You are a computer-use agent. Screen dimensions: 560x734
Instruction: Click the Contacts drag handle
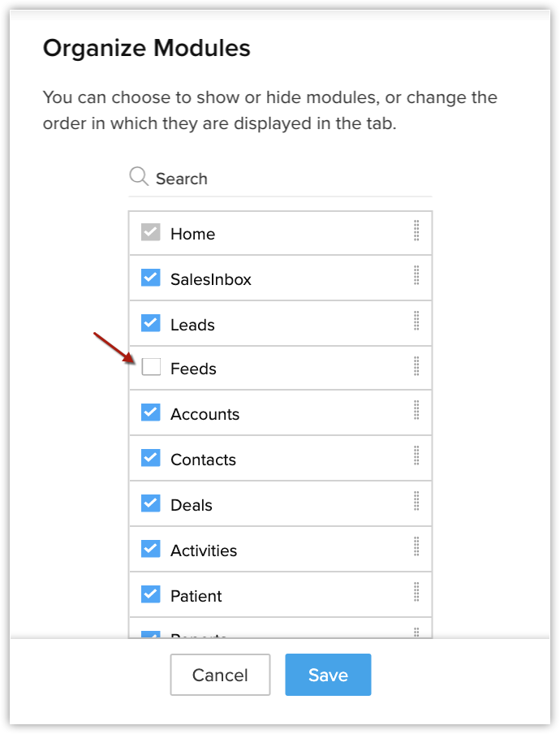tap(416, 456)
